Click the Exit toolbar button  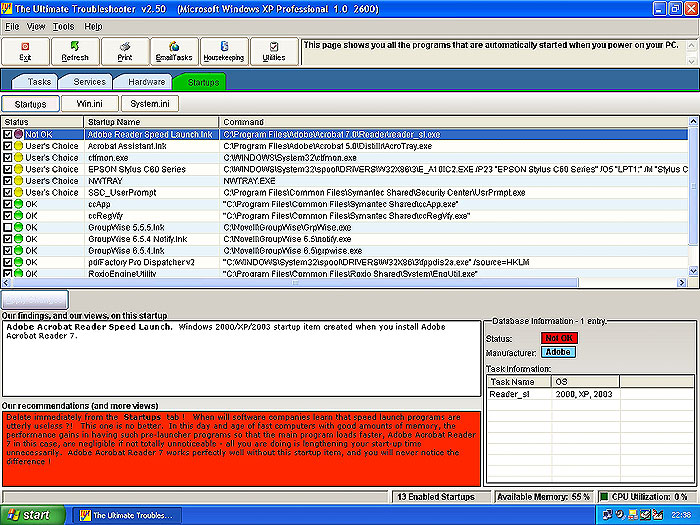point(25,52)
